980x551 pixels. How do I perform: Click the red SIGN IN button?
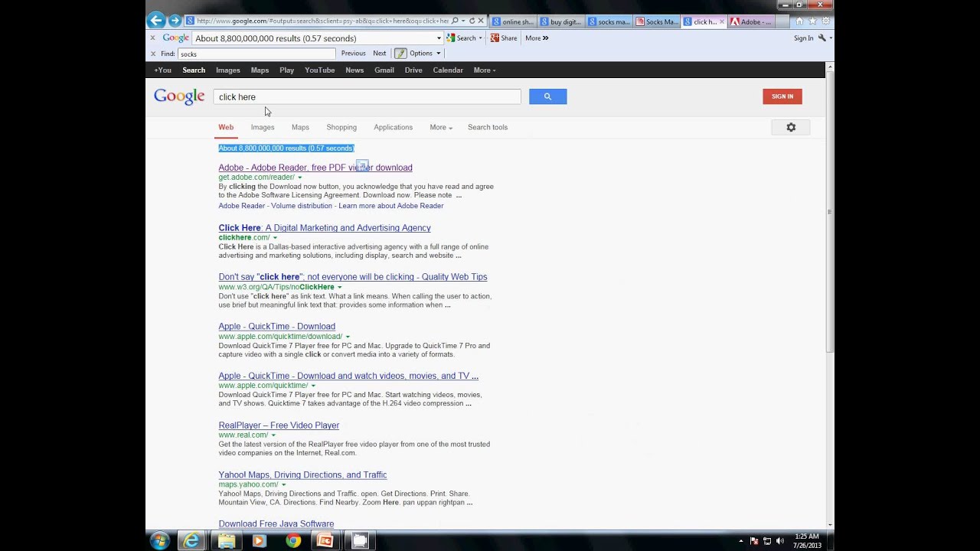[782, 96]
